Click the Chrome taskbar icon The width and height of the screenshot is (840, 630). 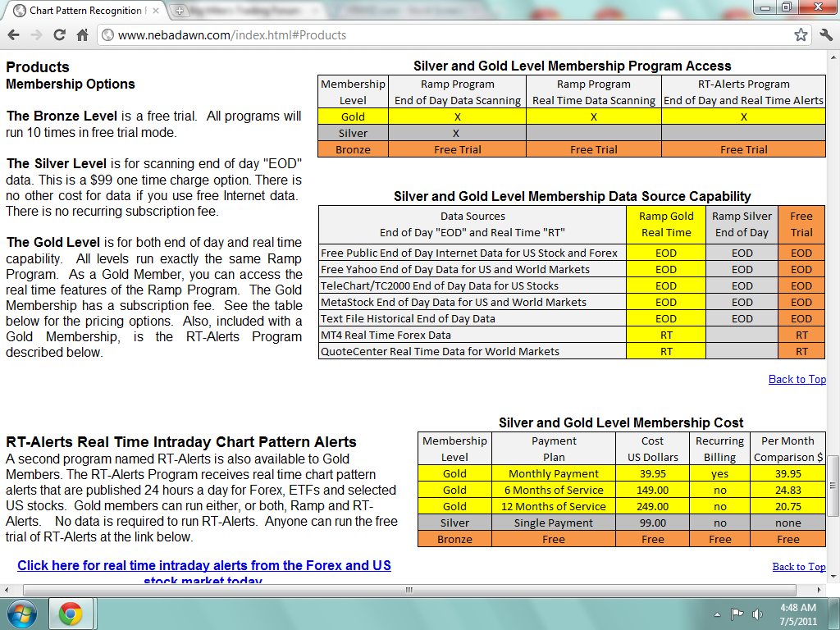[x=71, y=614]
